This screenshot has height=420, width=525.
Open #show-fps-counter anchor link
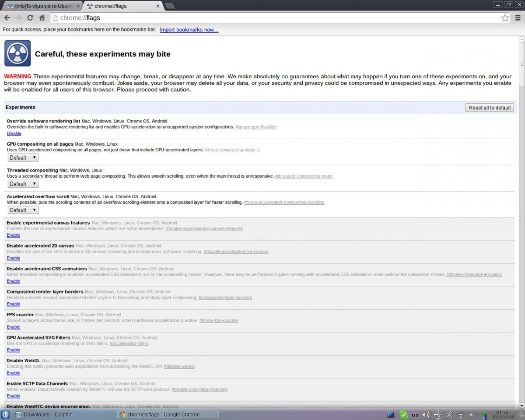(x=219, y=321)
